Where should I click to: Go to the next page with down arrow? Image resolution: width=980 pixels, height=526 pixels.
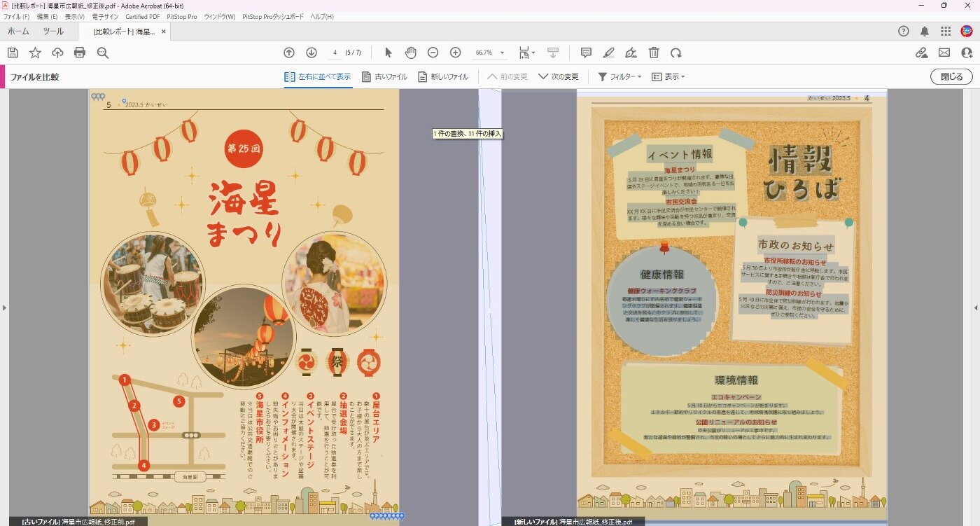(x=311, y=53)
